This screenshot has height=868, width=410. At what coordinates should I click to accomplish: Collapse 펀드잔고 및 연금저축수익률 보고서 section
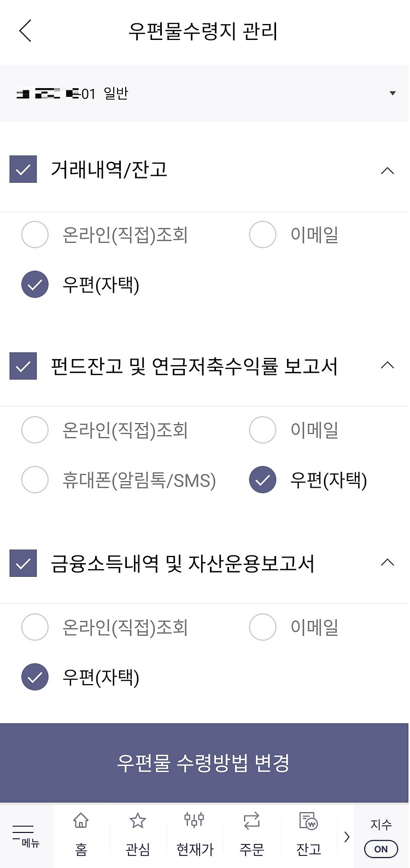pos(387,365)
